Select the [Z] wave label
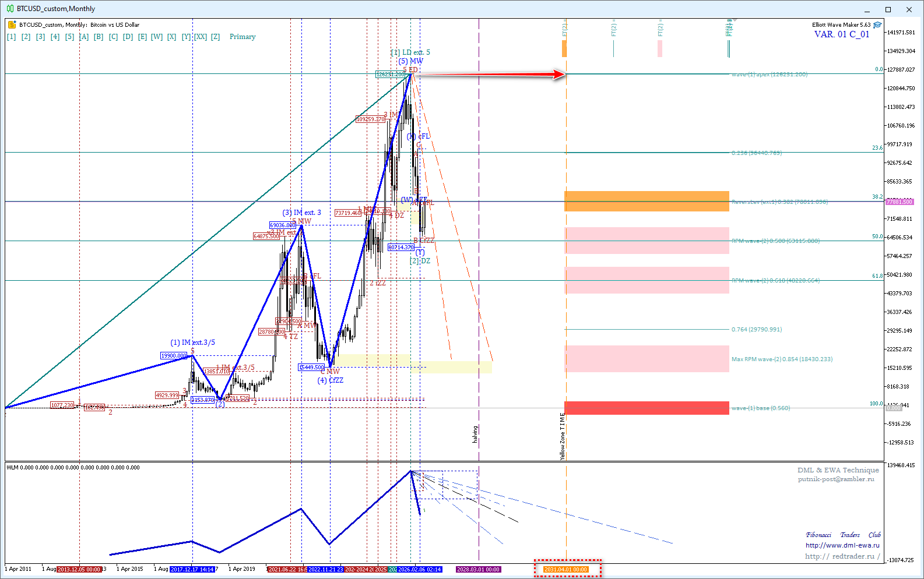 215,37
